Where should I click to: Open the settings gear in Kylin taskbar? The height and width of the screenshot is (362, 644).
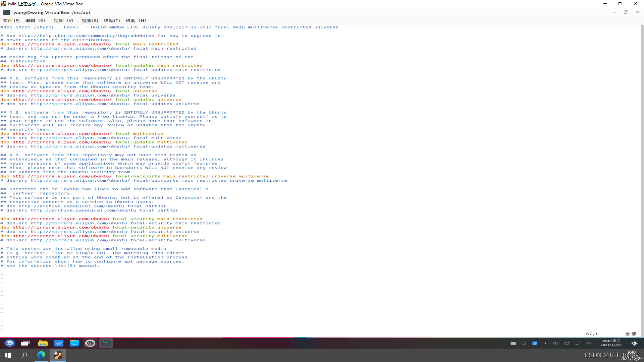90,343
